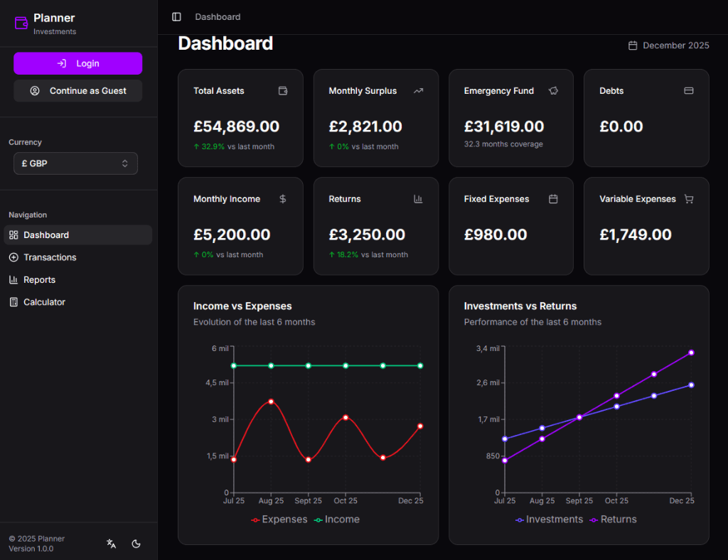The image size is (728, 560).
Task: Click the trending icon on Monthly Surplus
Action: pyautogui.click(x=418, y=91)
